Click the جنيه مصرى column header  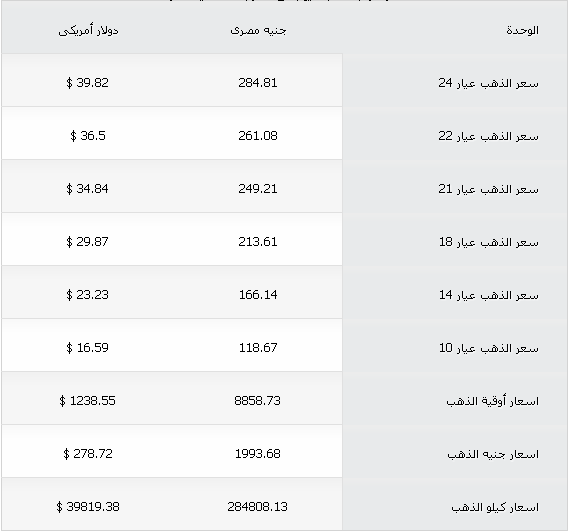[x=258, y=30]
